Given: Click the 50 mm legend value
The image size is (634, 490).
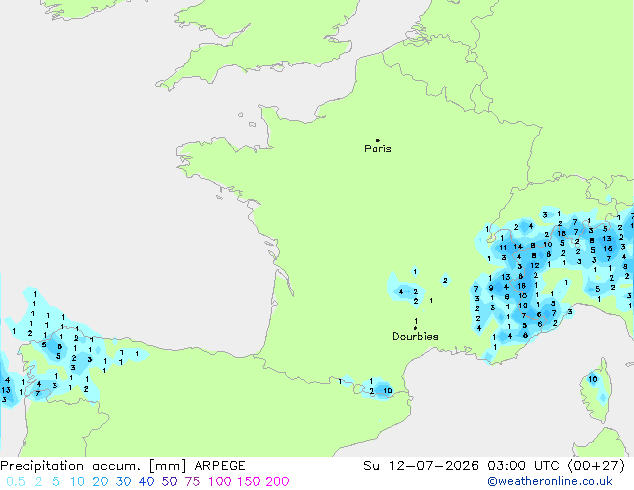Looking at the screenshot, I should click(169, 482).
